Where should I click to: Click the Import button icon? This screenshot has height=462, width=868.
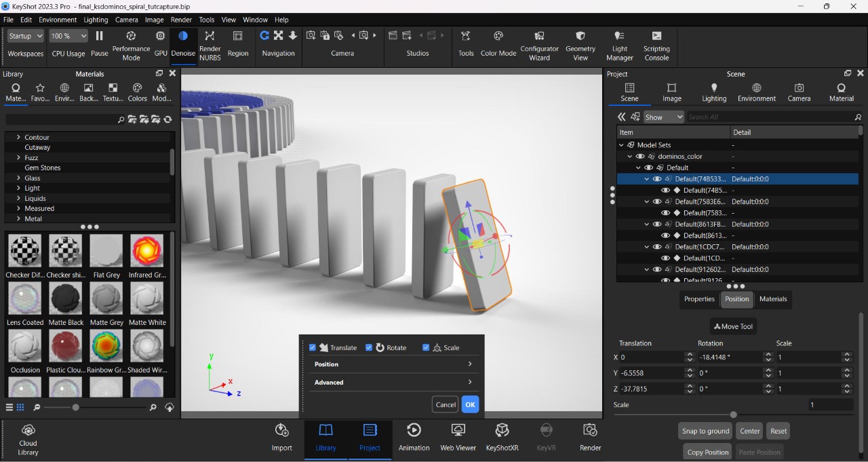click(x=281, y=430)
